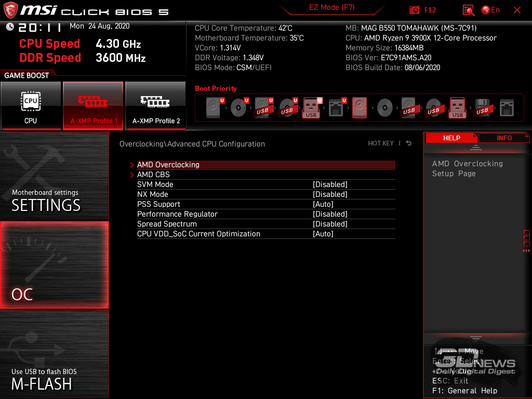Select legacy CD/DVD boot device without U badge
This screenshot has height=399, width=532.
click(x=385, y=108)
